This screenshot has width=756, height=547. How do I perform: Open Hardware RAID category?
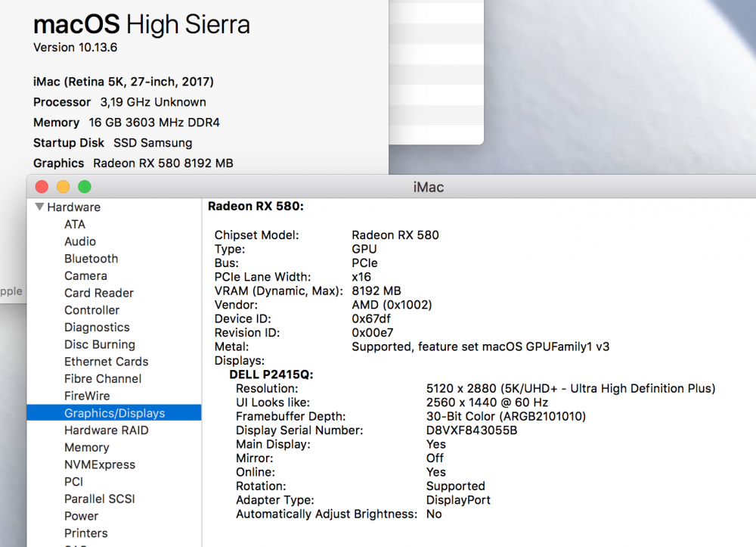(107, 430)
